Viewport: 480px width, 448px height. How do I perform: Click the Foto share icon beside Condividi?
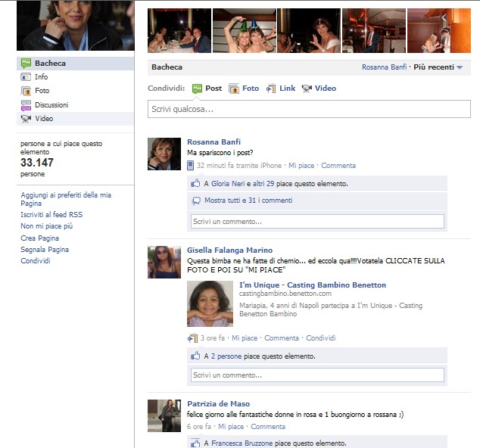(234, 89)
